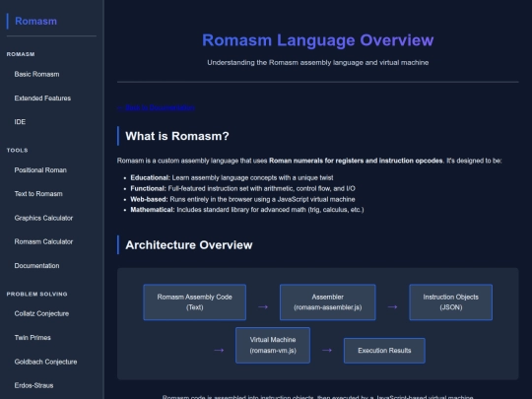532x399 pixels.
Task: Select Positional Roman tool
Action: click(x=40, y=170)
